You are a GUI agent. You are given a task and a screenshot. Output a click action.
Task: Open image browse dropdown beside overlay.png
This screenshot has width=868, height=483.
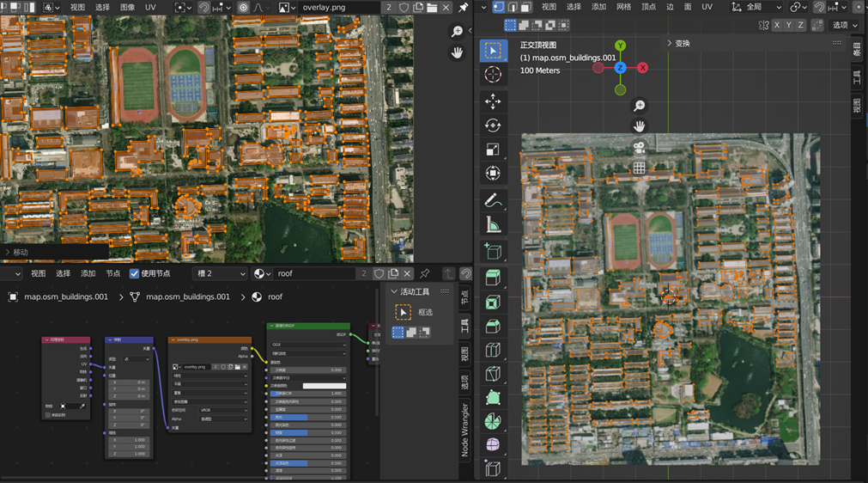pyautogui.click(x=286, y=7)
